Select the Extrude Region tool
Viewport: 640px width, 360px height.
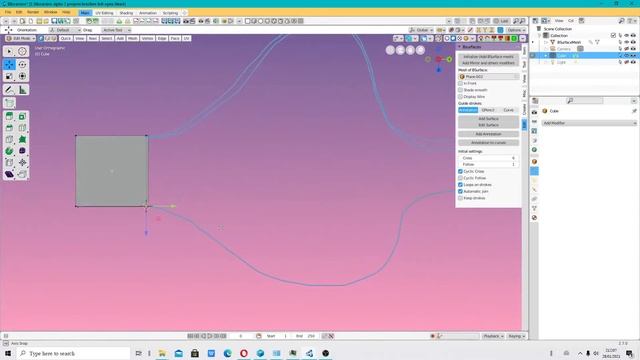pos(9,116)
